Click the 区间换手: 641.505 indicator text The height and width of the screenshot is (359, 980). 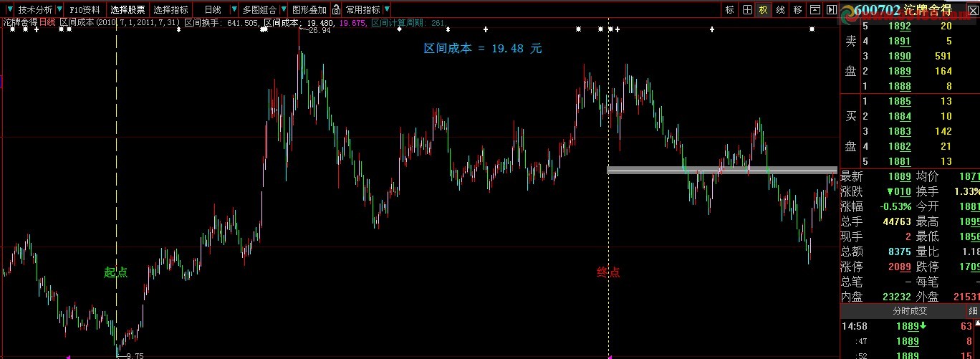pyautogui.click(x=221, y=23)
